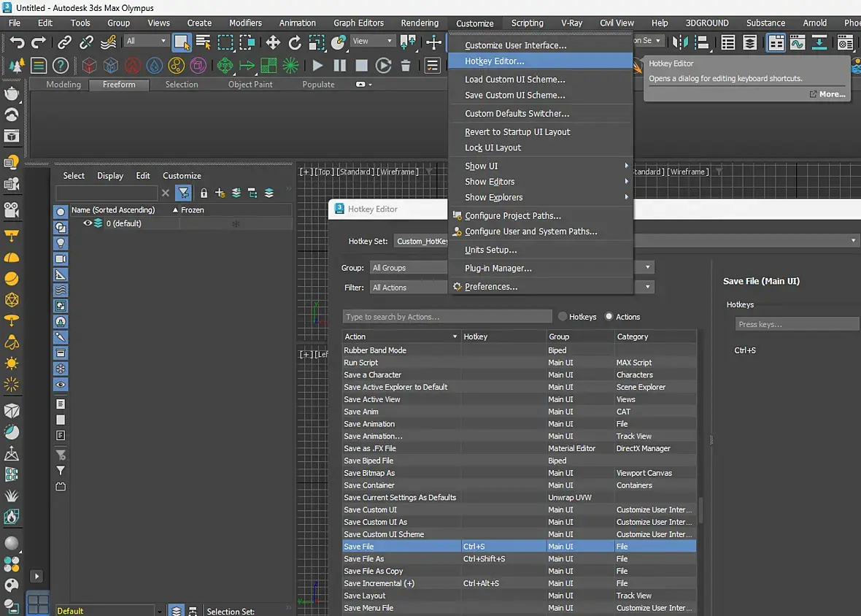Viewport: 861px width, 616px height.
Task: Select the Hotkeys radio button
Action: click(563, 317)
